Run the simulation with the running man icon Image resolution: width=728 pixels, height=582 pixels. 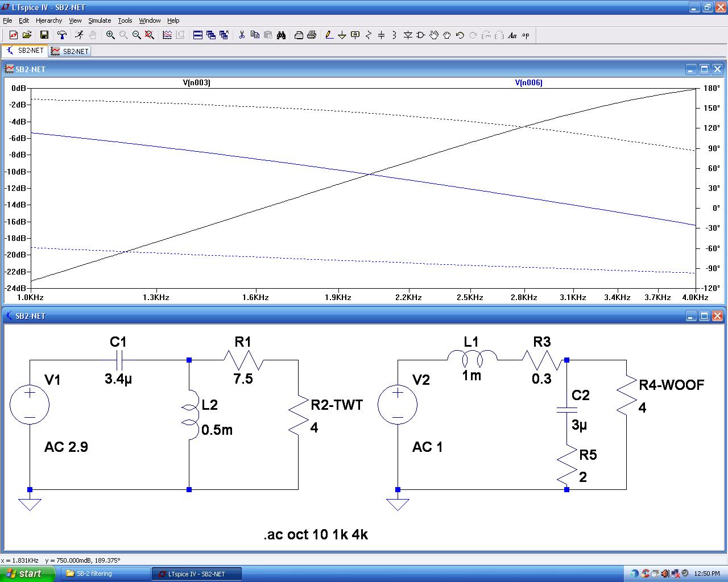pos(79,35)
